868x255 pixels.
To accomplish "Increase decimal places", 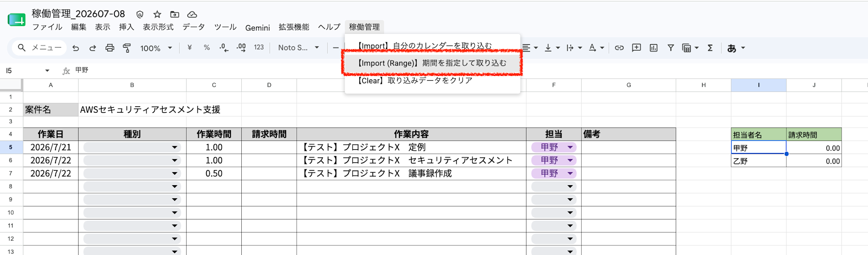I will point(241,48).
